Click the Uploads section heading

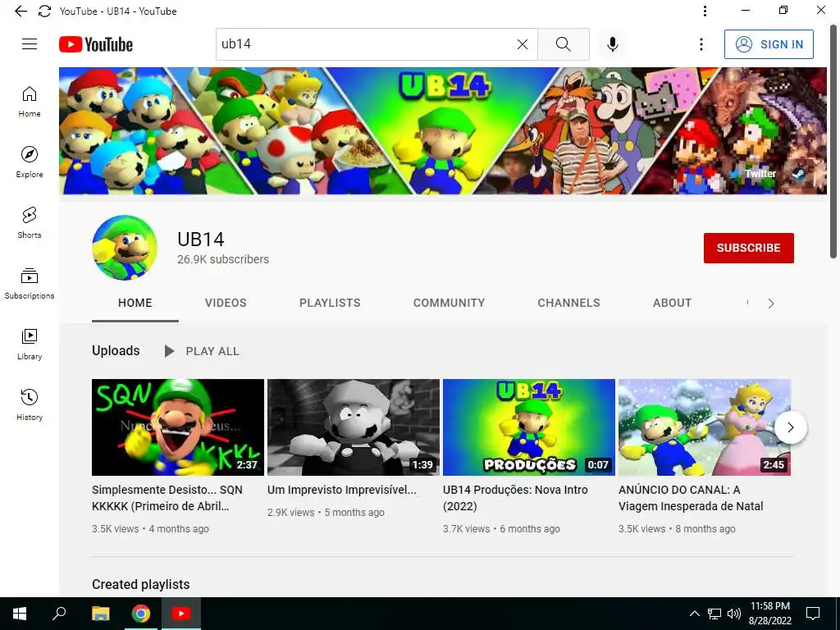116,351
